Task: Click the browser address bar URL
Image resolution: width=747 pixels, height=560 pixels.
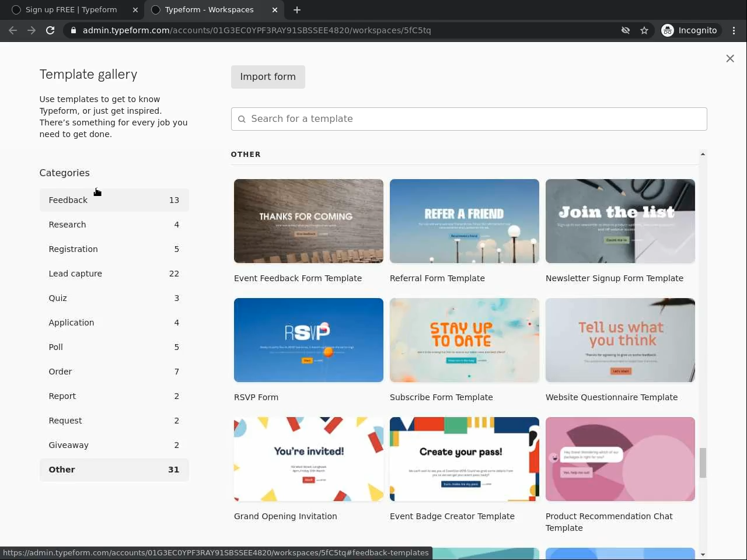Action: point(257,30)
